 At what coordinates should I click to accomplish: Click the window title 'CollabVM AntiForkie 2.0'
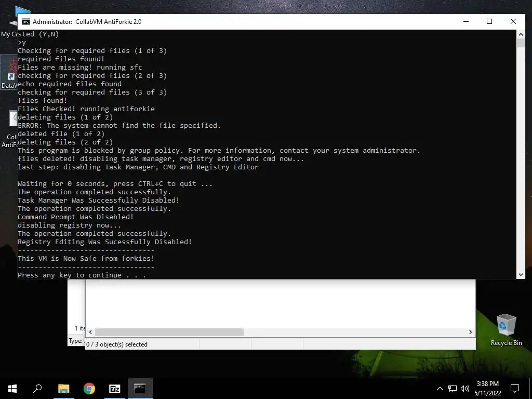pos(108,22)
